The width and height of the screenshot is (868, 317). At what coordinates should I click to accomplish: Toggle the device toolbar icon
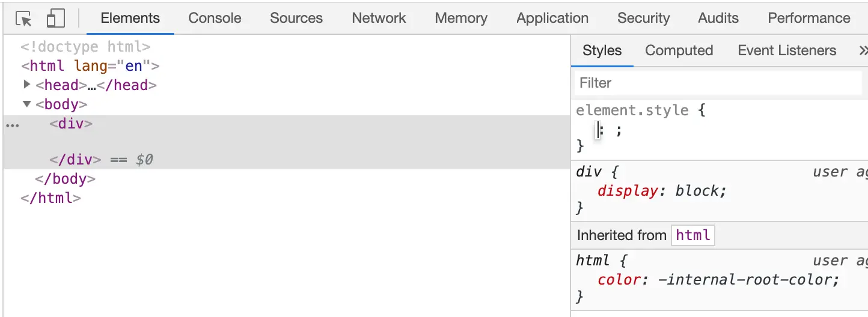tap(55, 19)
